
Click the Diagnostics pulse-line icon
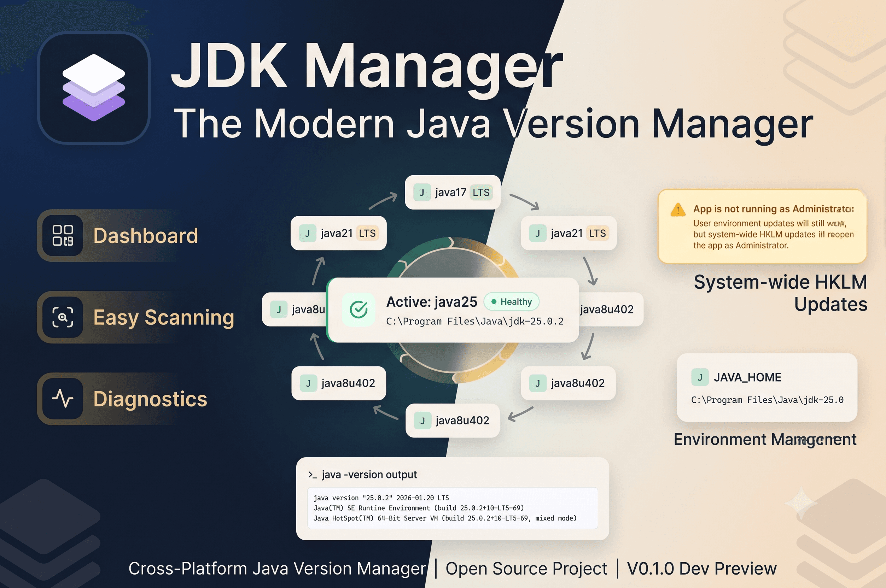pyautogui.click(x=63, y=399)
